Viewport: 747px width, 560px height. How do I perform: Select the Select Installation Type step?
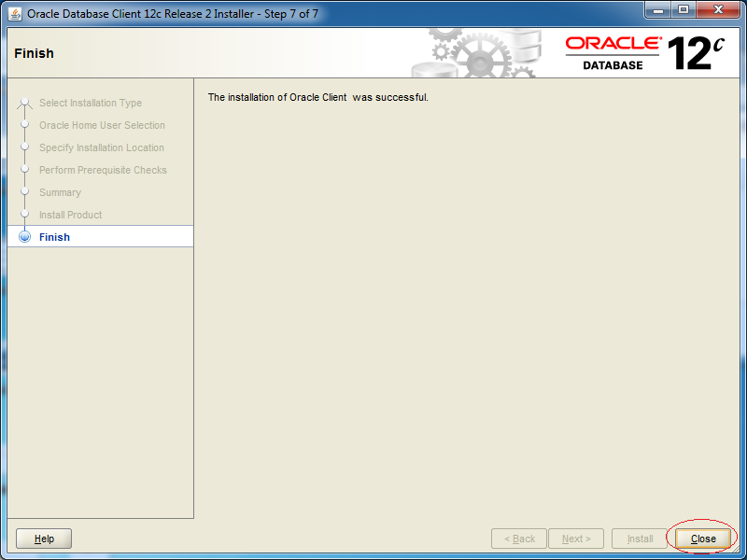point(91,103)
